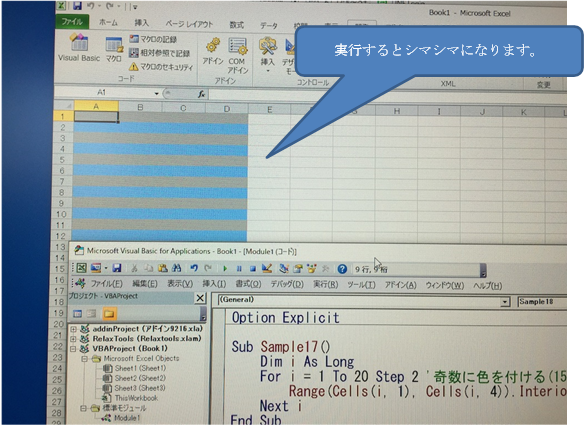The width and height of the screenshot is (584, 425).
Task: Open VBE デバッグ(D) menu
Action: pos(287,285)
